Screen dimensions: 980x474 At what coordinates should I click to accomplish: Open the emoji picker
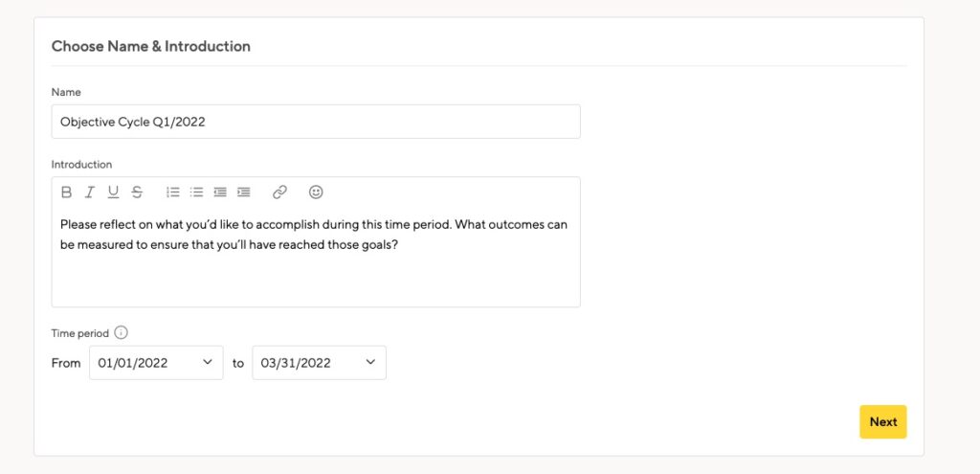pyautogui.click(x=316, y=192)
